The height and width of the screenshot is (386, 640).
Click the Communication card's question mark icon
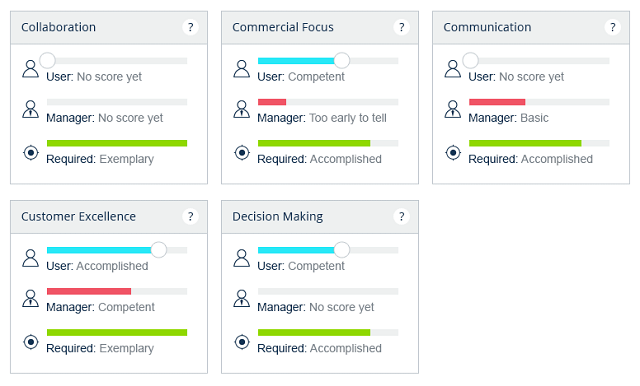coord(612,27)
